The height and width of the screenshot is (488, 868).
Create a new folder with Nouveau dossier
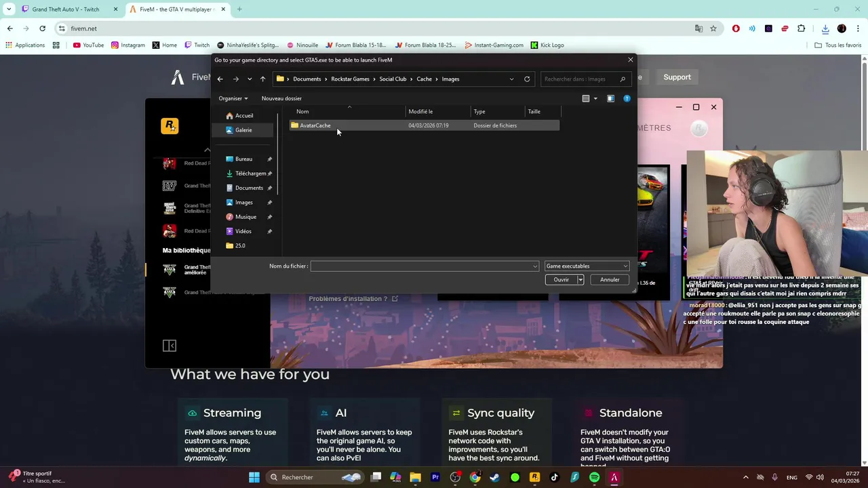click(281, 98)
